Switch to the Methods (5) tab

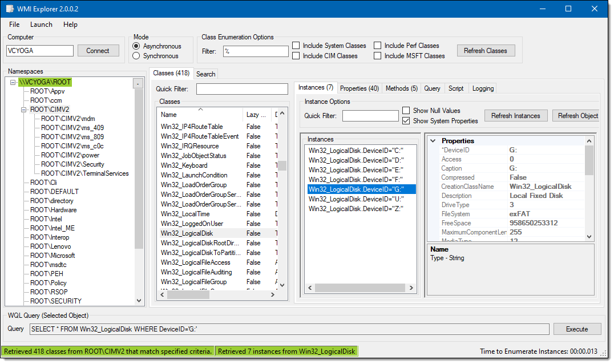pyautogui.click(x=401, y=88)
